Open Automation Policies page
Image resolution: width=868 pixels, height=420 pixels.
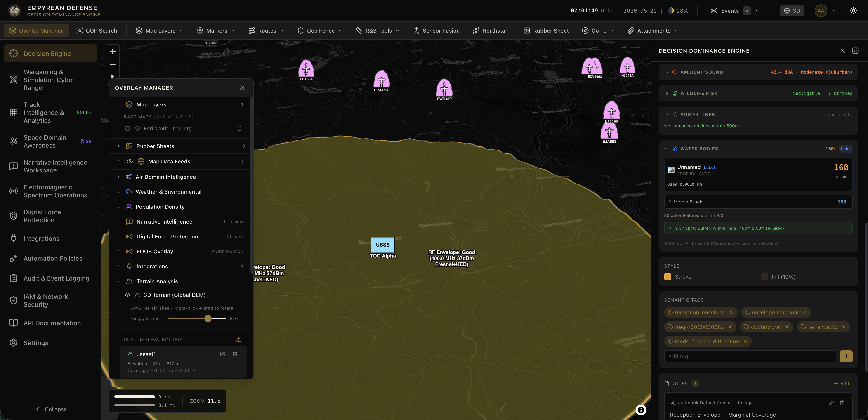coord(51,259)
